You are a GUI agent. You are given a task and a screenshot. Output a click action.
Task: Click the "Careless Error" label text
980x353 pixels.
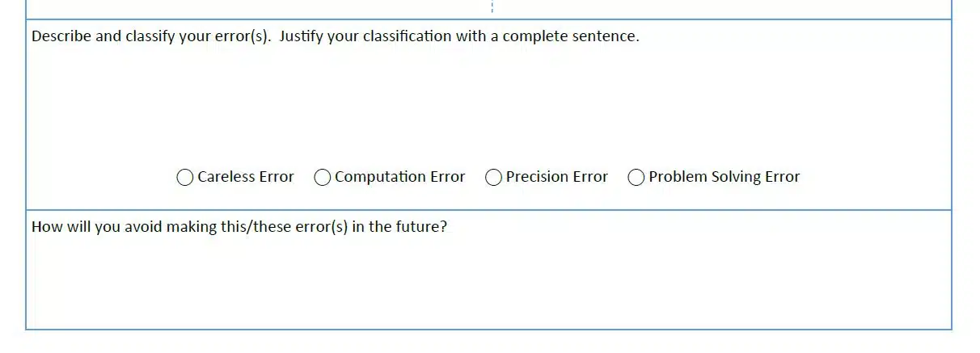tap(246, 177)
